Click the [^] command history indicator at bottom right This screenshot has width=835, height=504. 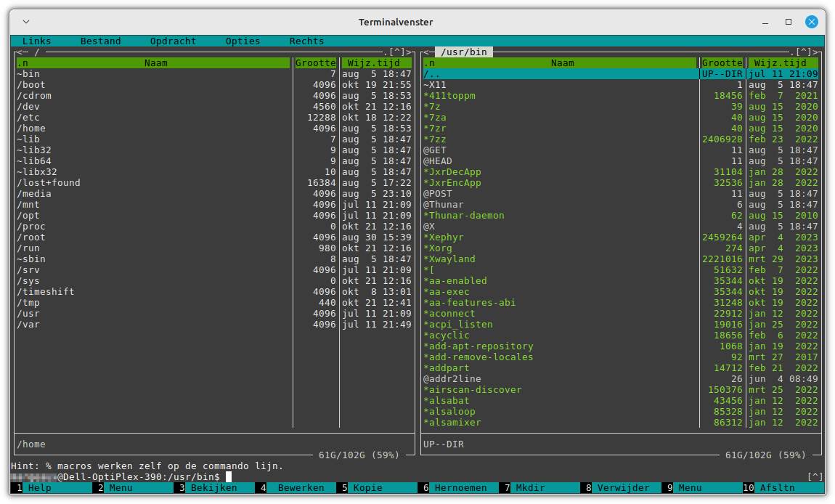[x=815, y=477]
